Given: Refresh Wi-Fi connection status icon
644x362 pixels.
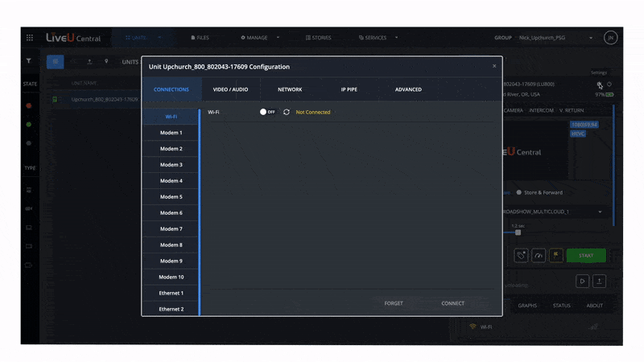Looking at the screenshot, I should coord(287,112).
